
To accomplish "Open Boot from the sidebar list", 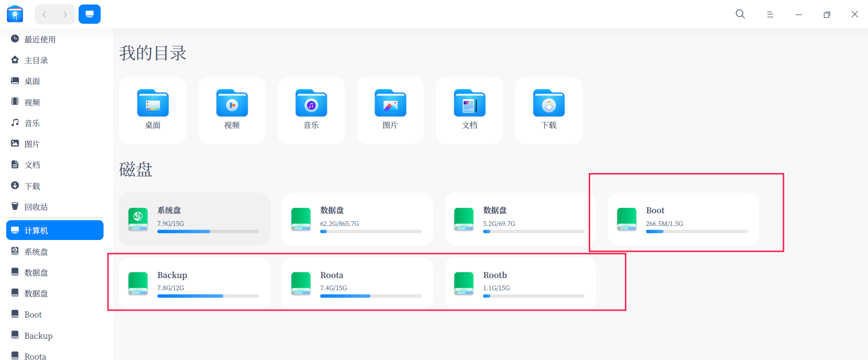I will tap(55, 315).
